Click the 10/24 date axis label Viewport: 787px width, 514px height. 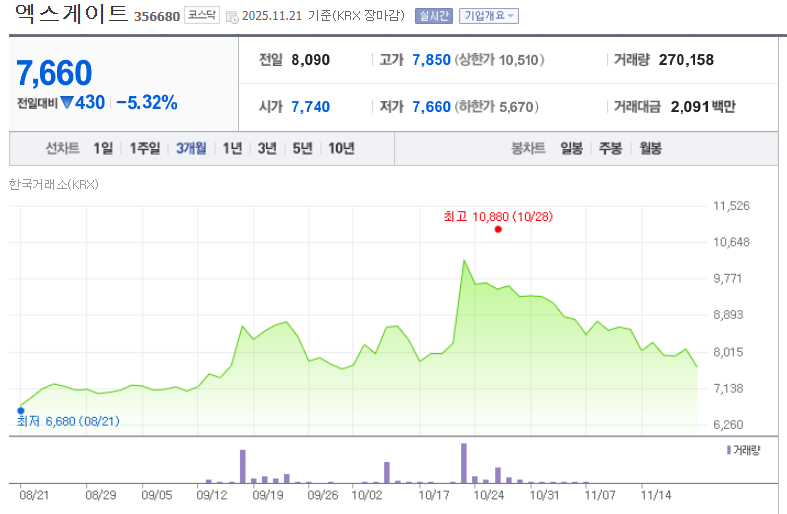[488, 495]
